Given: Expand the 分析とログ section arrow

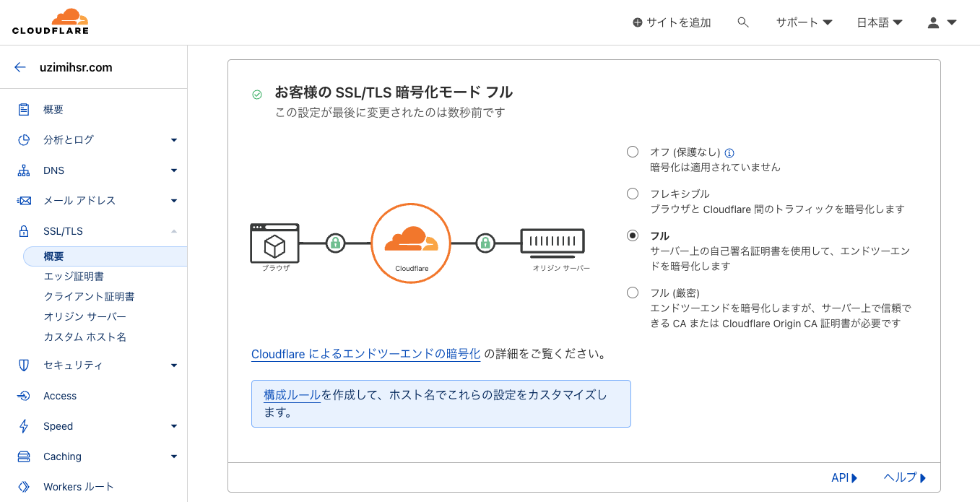Looking at the screenshot, I should click(174, 140).
